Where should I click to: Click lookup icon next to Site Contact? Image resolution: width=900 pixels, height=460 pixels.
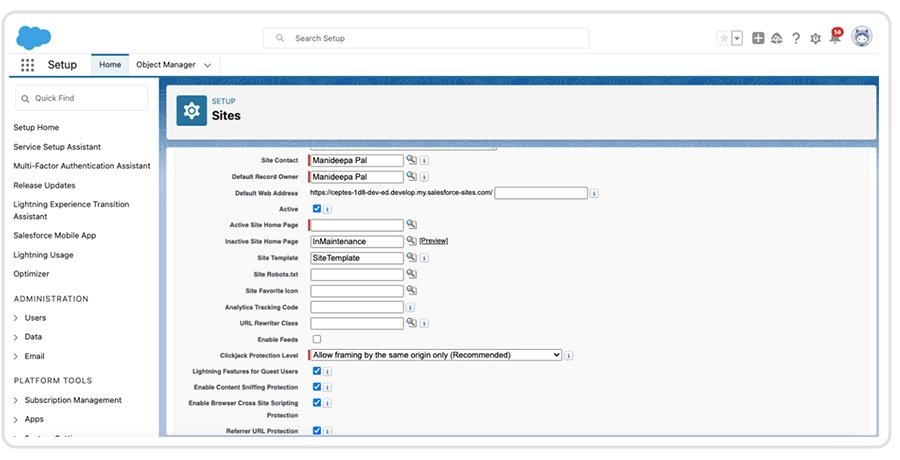tap(411, 160)
